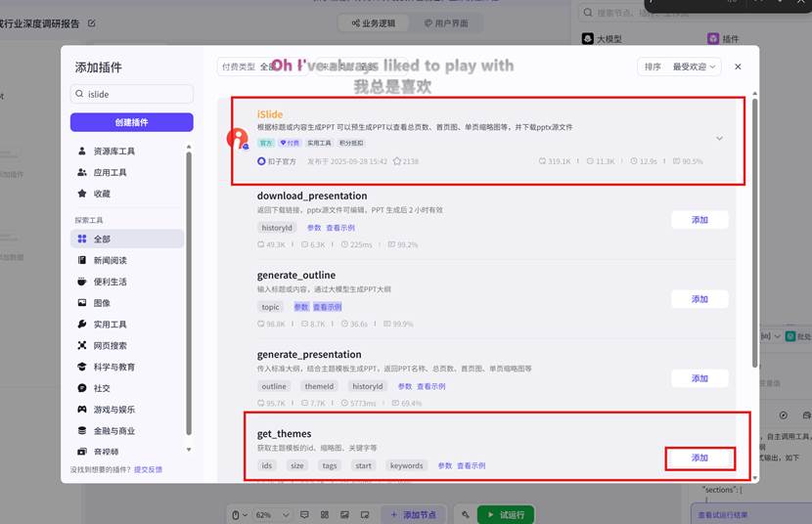
Task: Select the 全部 category in sidebar
Action: click(x=127, y=239)
